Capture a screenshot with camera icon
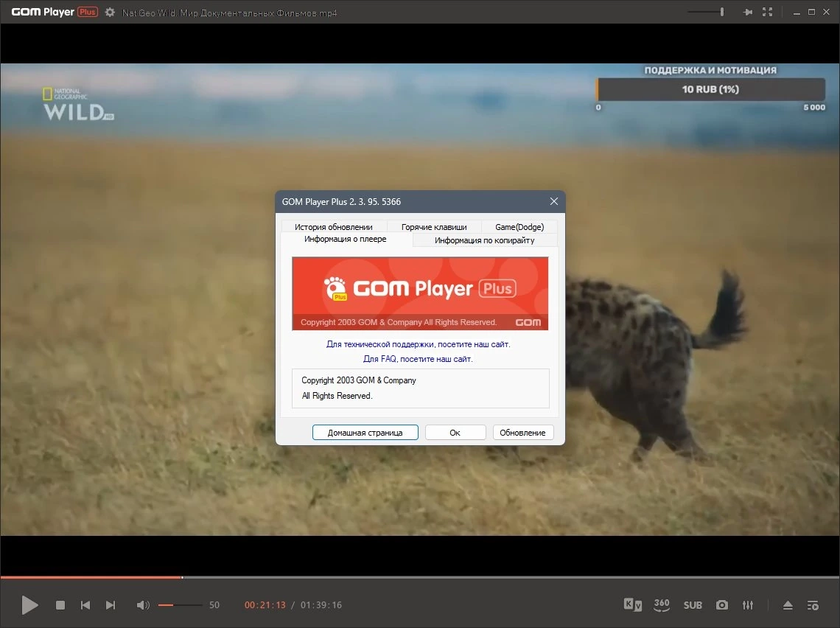Viewport: 840px width, 628px height. coord(722,605)
